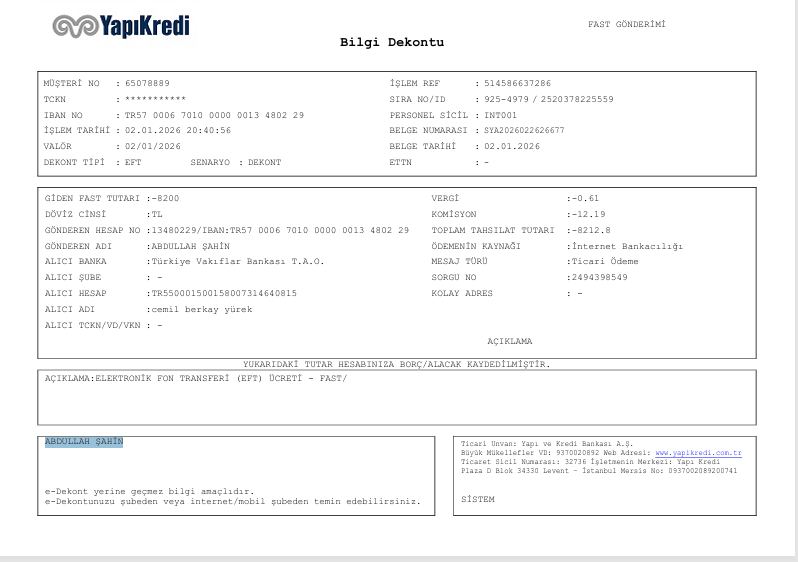This screenshot has width=798, height=562.
Task: Click total collection amount -8212.8
Action: [x=591, y=230]
